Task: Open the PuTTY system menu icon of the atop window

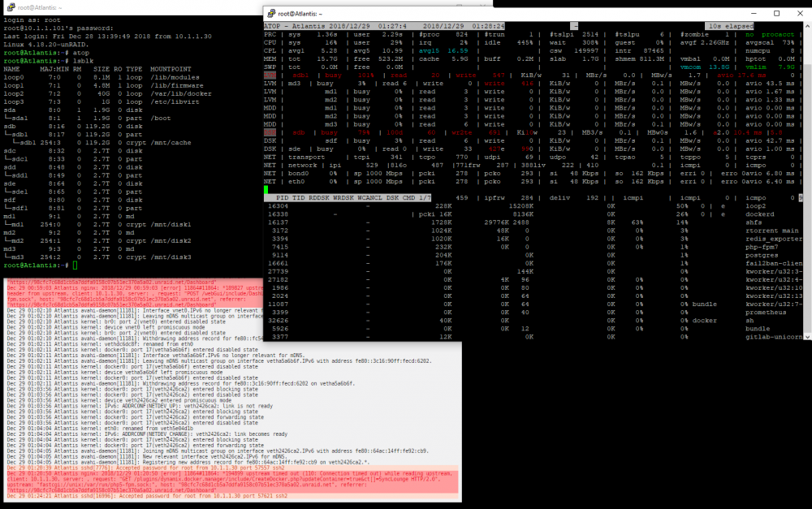Action: [x=271, y=14]
